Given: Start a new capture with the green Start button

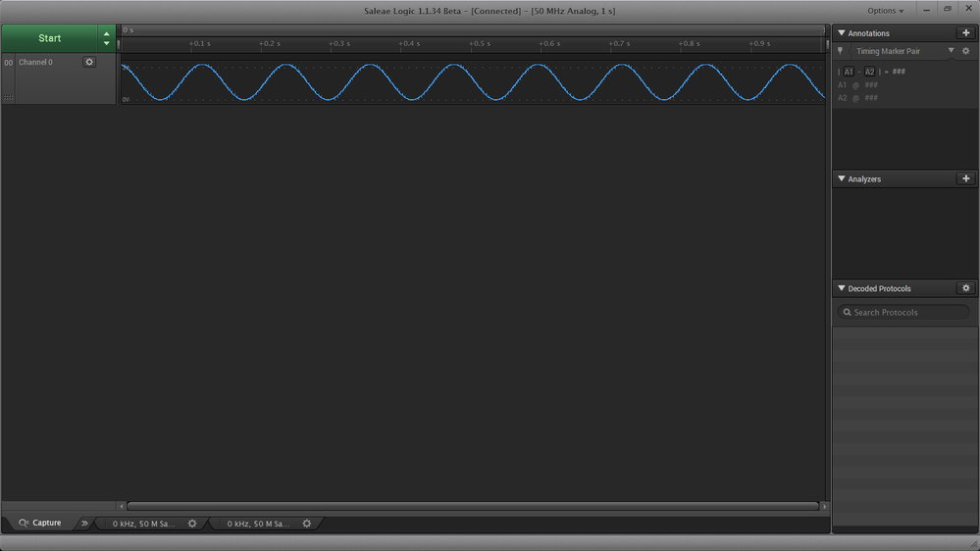Looking at the screenshot, I should point(49,38).
